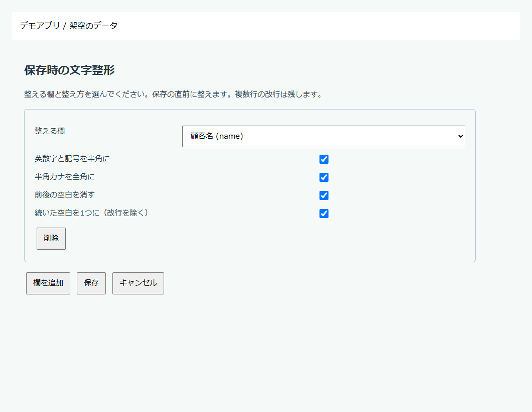Screen dimensions: 532x412
Task: Click the 前後の空白を消す label
Action: (x=65, y=194)
